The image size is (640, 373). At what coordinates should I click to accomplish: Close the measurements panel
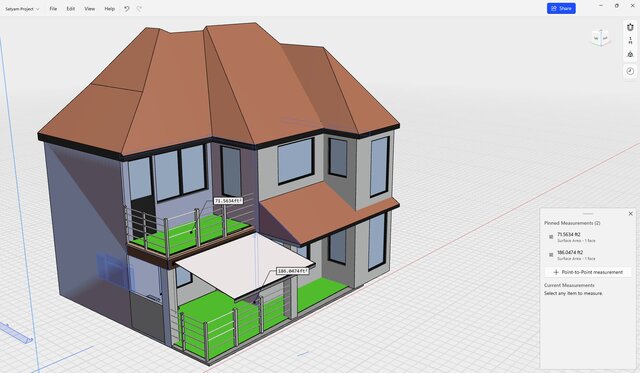point(630,213)
